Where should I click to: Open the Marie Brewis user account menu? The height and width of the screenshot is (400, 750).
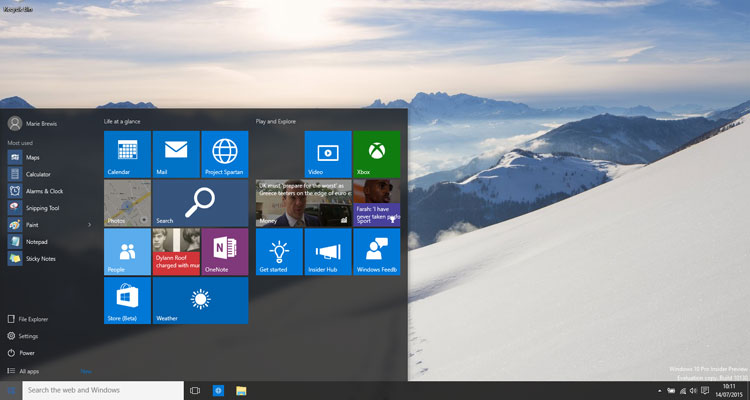click(33, 123)
